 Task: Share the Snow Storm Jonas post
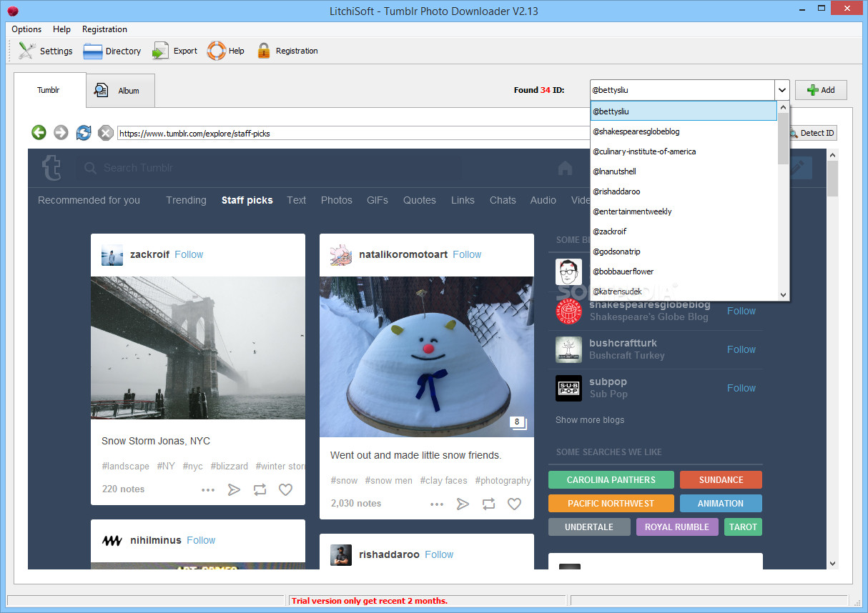click(x=234, y=489)
